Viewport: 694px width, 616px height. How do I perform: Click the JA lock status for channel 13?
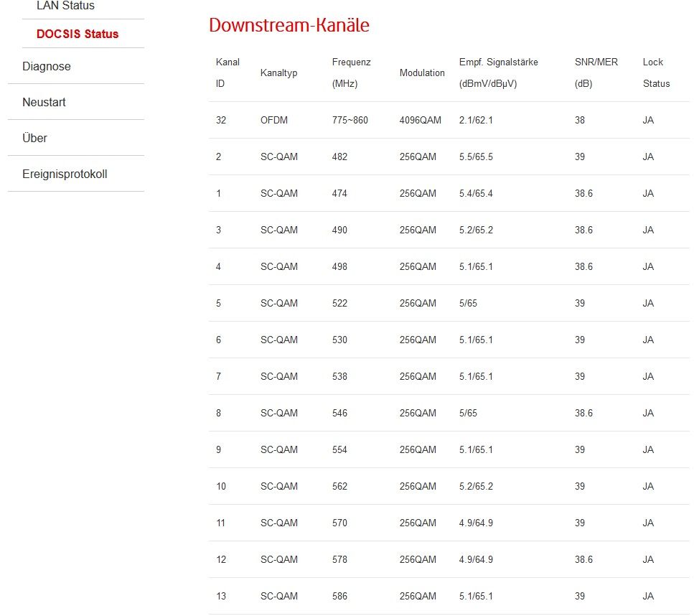[x=648, y=596]
